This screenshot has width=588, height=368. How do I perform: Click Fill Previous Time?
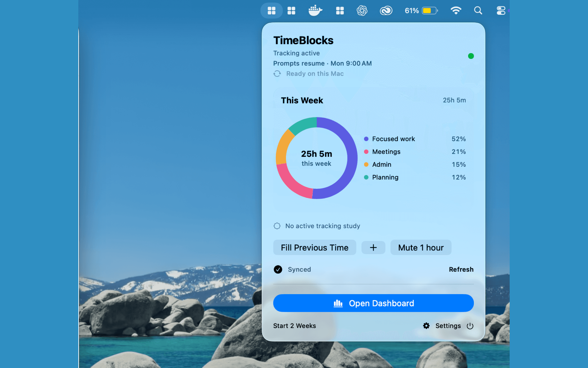pos(315,247)
